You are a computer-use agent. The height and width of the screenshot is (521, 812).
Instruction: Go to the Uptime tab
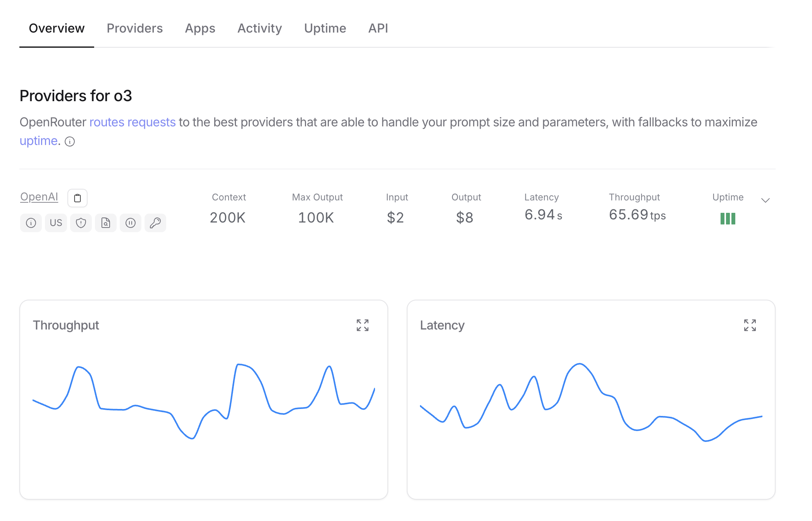tap(325, 28)
